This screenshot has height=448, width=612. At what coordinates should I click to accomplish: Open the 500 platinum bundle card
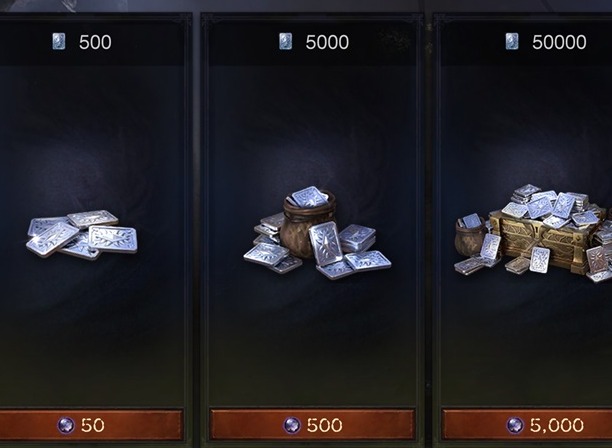click(92, 228)
